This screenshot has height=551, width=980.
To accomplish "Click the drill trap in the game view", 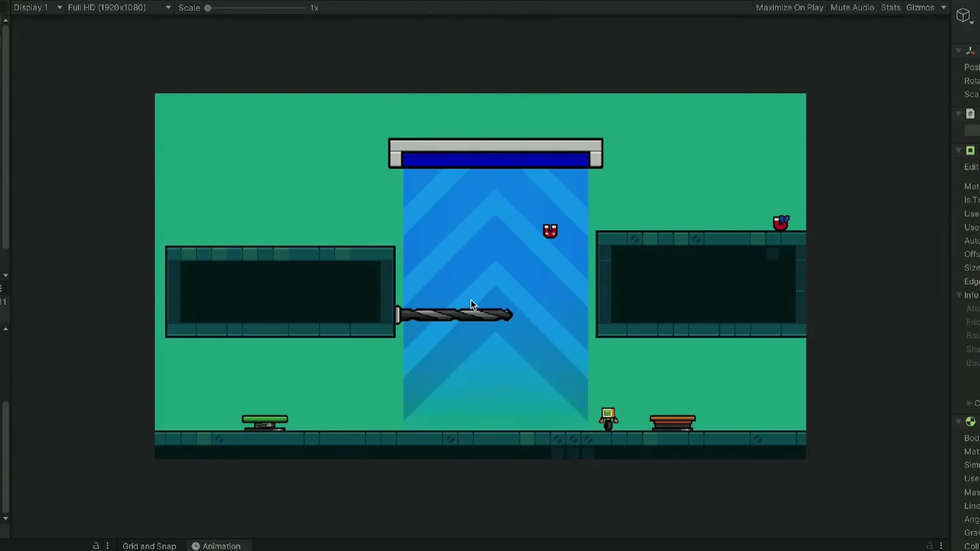I will (454, 315).
